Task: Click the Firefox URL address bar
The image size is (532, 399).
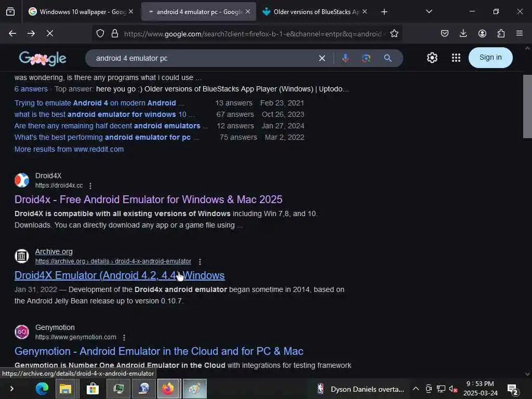Action: [x=253, y=34]
